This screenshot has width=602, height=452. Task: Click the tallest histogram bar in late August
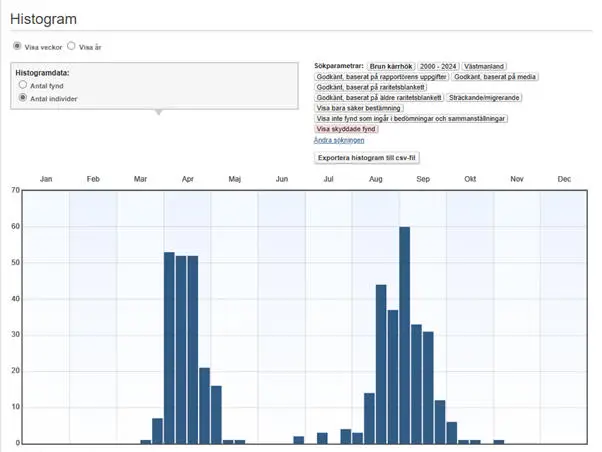[405, 335]
